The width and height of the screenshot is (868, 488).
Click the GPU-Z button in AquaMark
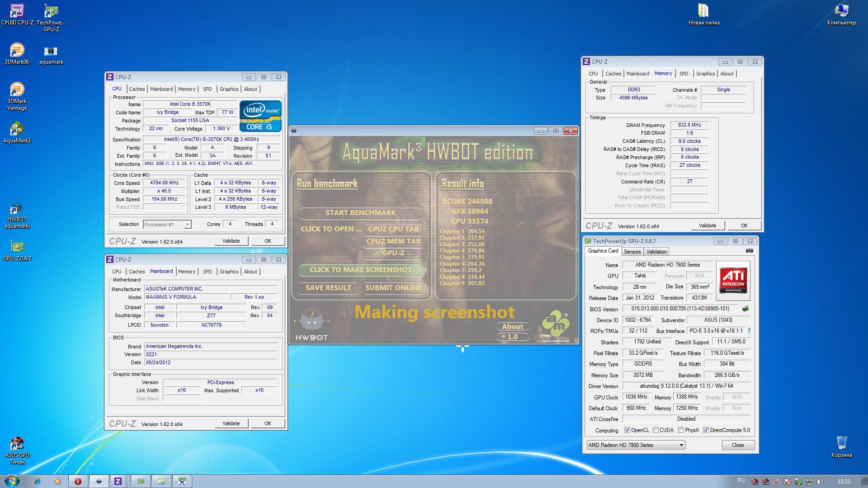click(x=393, y=253)
